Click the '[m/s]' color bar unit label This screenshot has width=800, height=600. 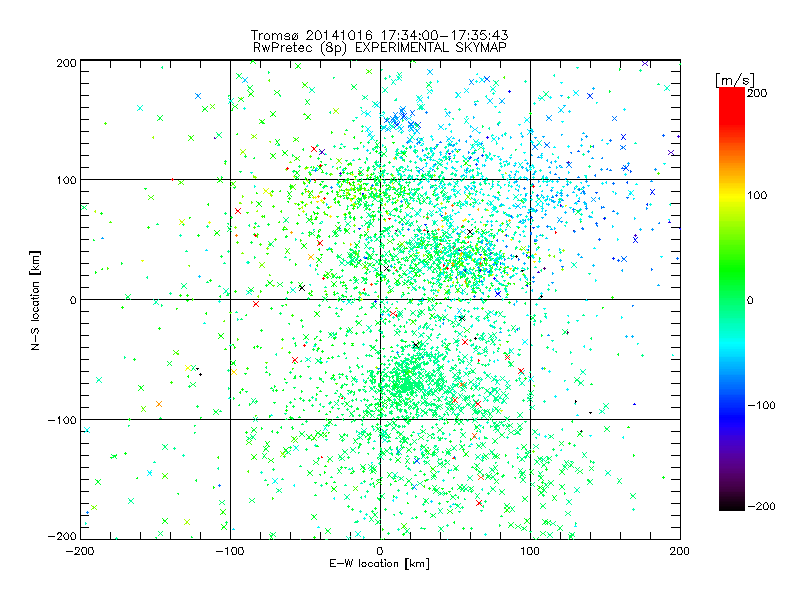click(735, 81)
